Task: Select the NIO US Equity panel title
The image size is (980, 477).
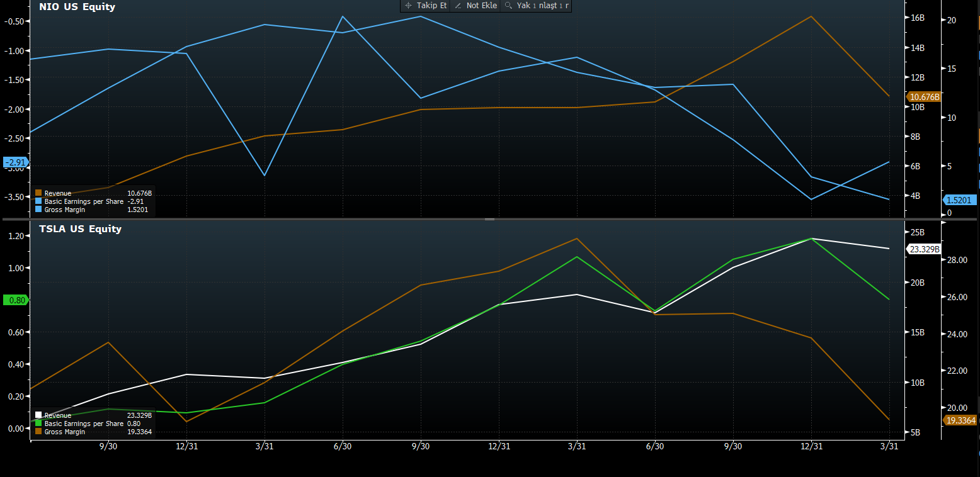Action: [x=77, y=7]
